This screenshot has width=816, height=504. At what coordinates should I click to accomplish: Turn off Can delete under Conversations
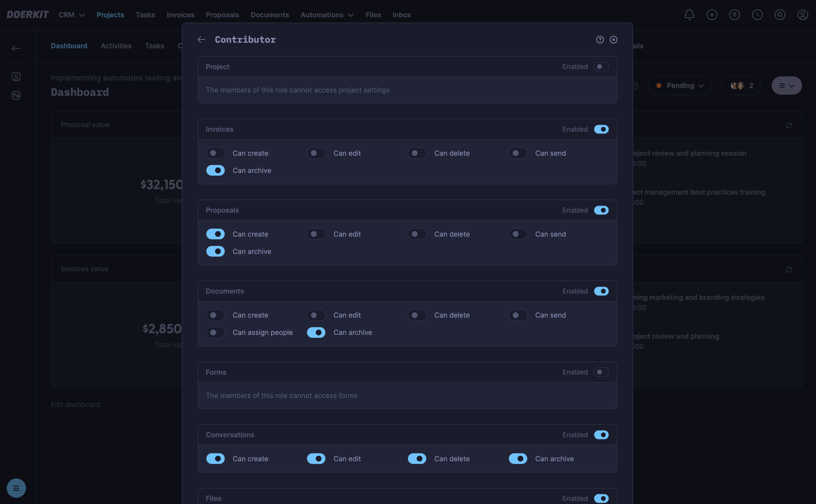417,459
